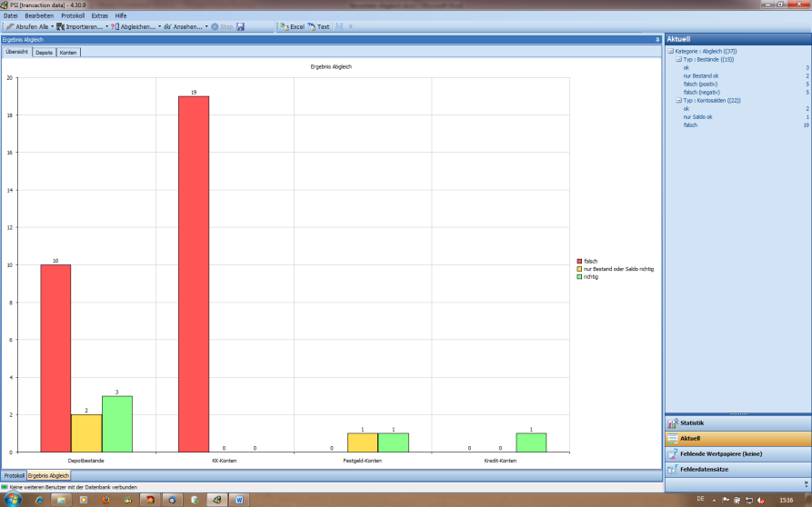
Task: Open the Extras menu
Action: (x=100, y=15)
